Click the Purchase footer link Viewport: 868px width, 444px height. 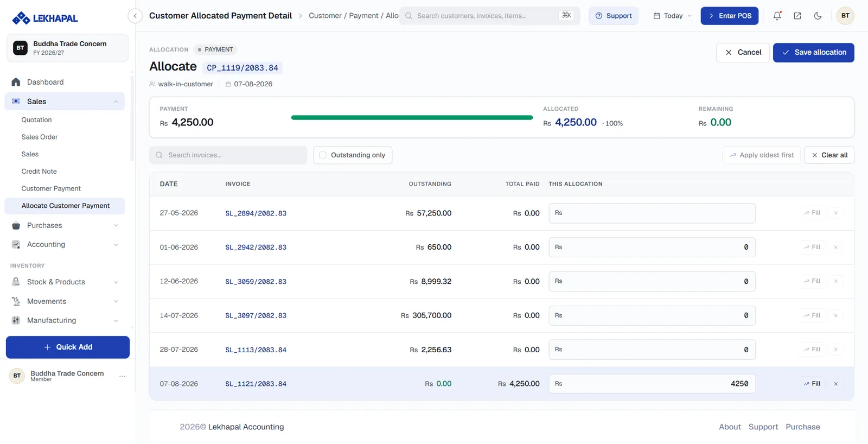coord(803,427)
